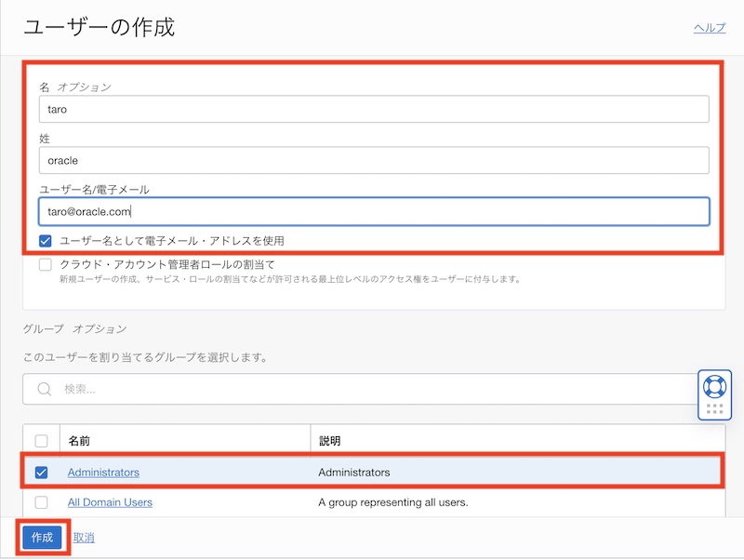
Task: Click the dotted grip below the lifebuoy
Action: tap(714, 408)
